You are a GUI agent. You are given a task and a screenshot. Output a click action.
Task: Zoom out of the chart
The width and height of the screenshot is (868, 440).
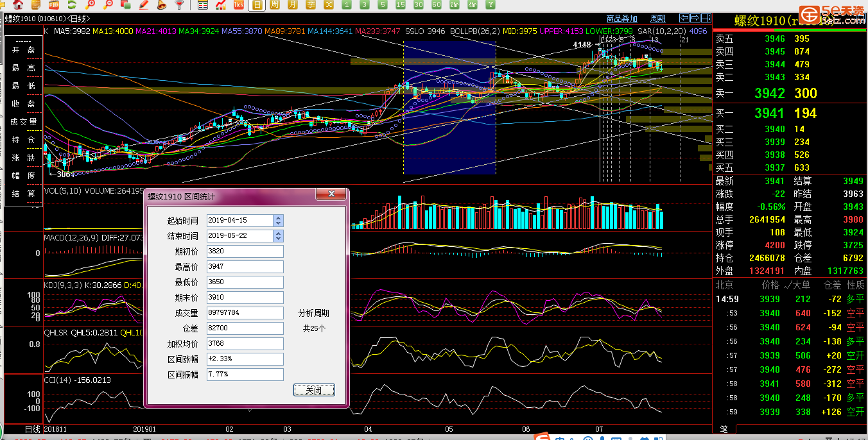coord(108,4)
